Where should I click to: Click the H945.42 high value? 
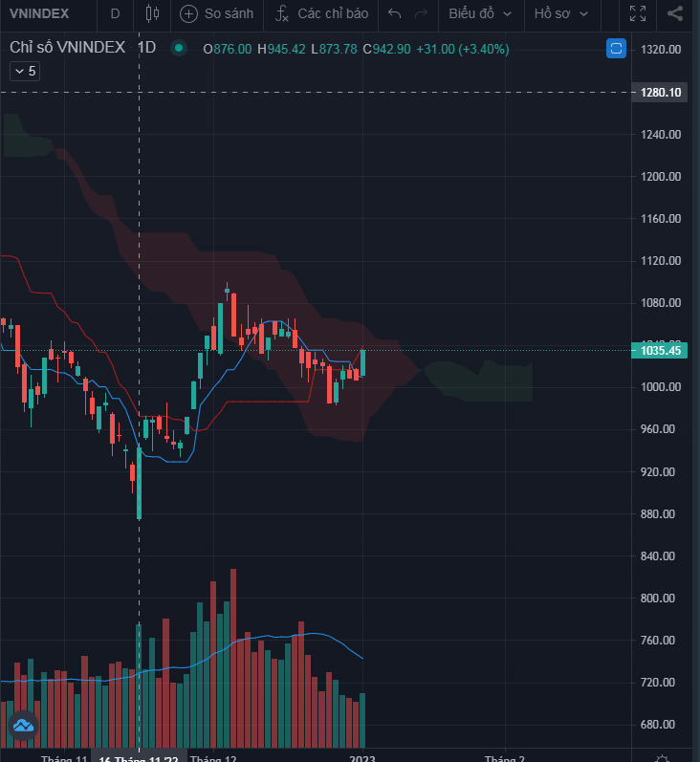281,49
